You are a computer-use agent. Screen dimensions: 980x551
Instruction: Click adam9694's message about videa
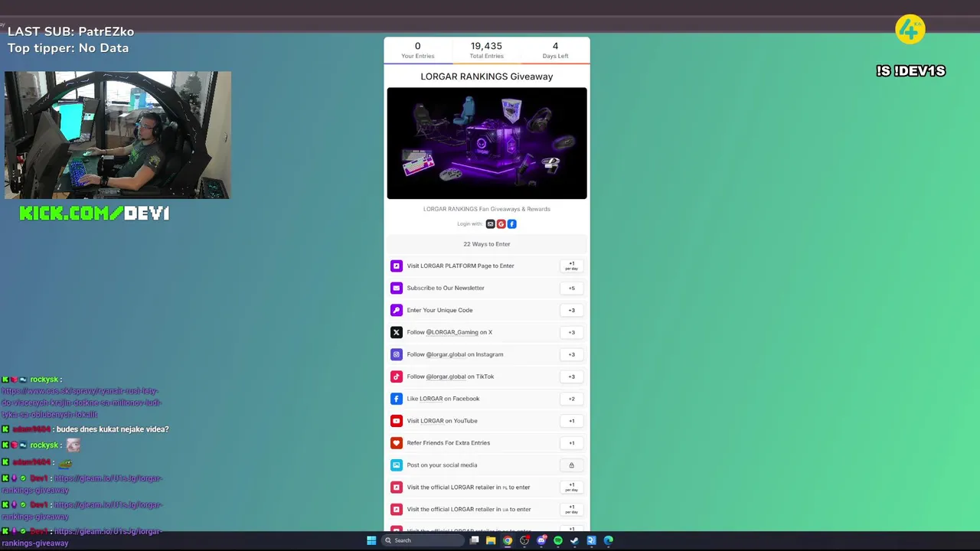[x=113, y=429]
